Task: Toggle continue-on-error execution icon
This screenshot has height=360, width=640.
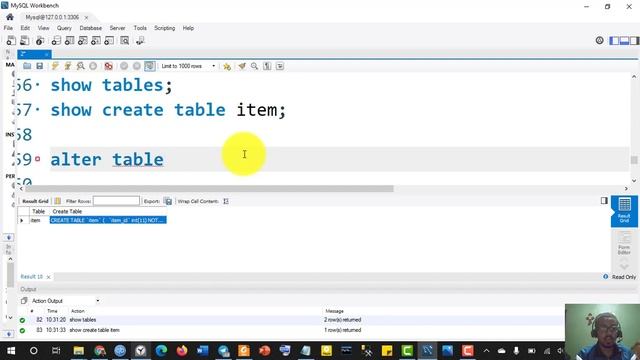Action: coord(108,66)
